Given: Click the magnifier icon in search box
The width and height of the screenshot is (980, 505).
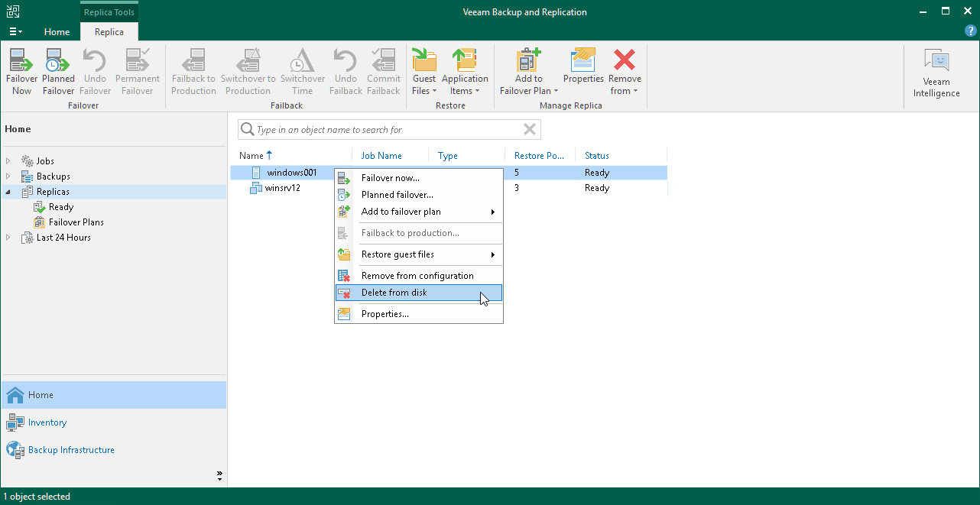Looking at the screenshot, I should pos(248,129).
